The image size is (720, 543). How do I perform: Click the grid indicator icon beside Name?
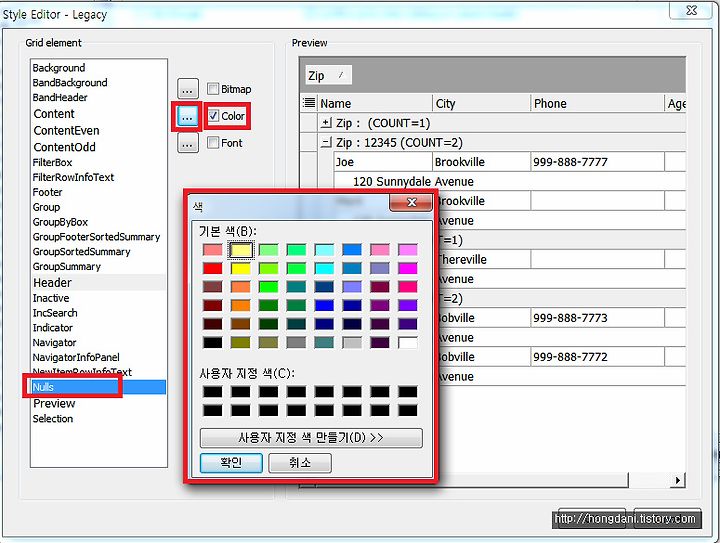tap(309, 103)
